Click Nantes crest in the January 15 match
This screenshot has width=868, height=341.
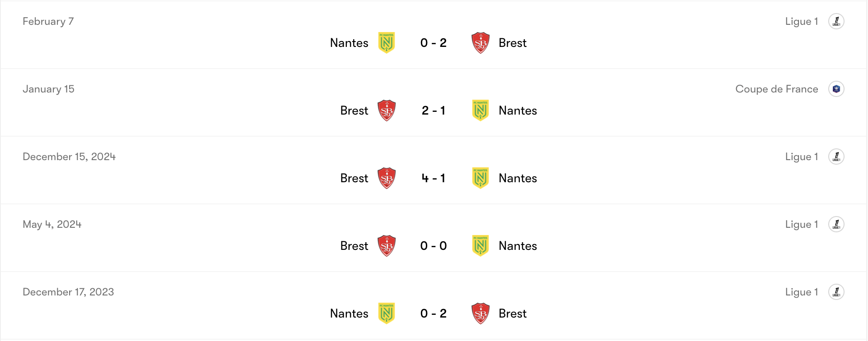[x=481, y=111]
